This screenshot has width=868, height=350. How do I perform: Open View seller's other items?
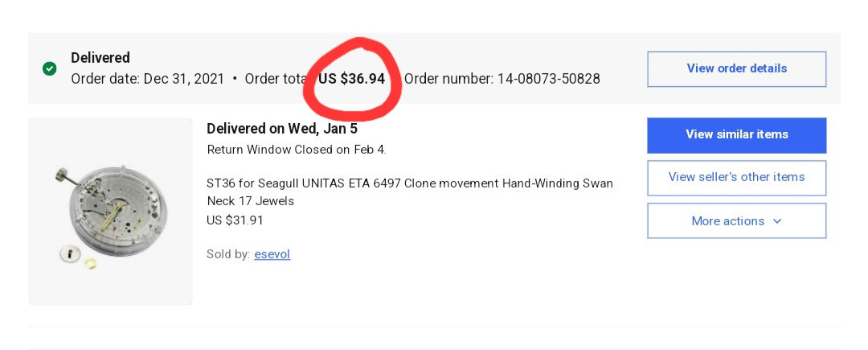pos(736,178)
